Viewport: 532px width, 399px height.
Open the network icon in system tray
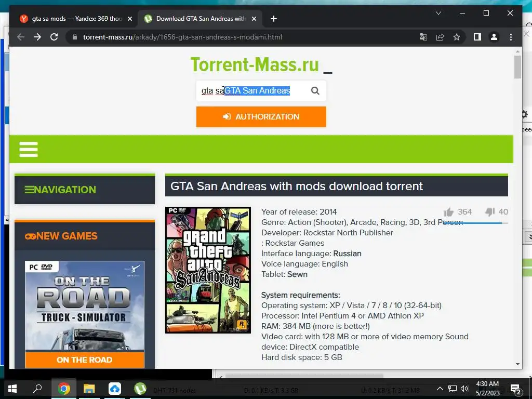(453, 389)
